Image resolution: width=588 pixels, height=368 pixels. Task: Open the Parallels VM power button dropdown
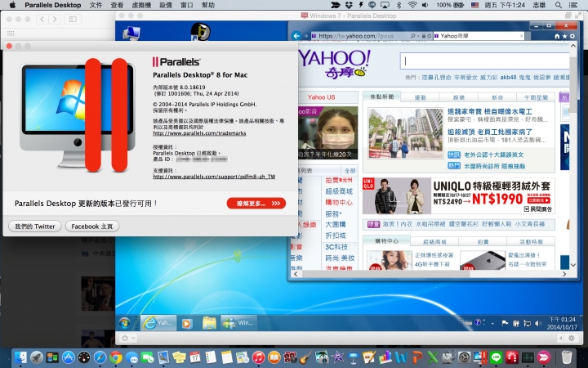coord(128,338)
